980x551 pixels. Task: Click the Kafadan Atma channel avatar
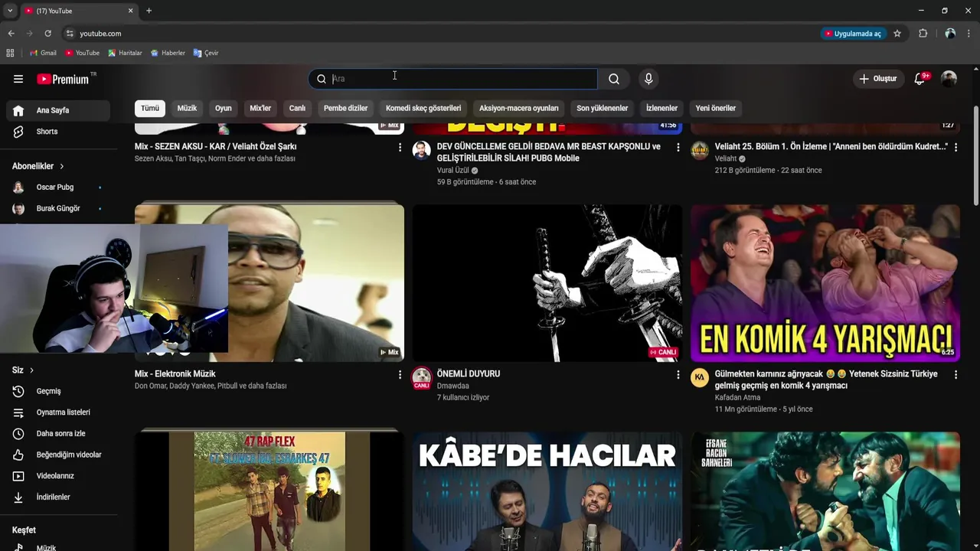(700, 378)
